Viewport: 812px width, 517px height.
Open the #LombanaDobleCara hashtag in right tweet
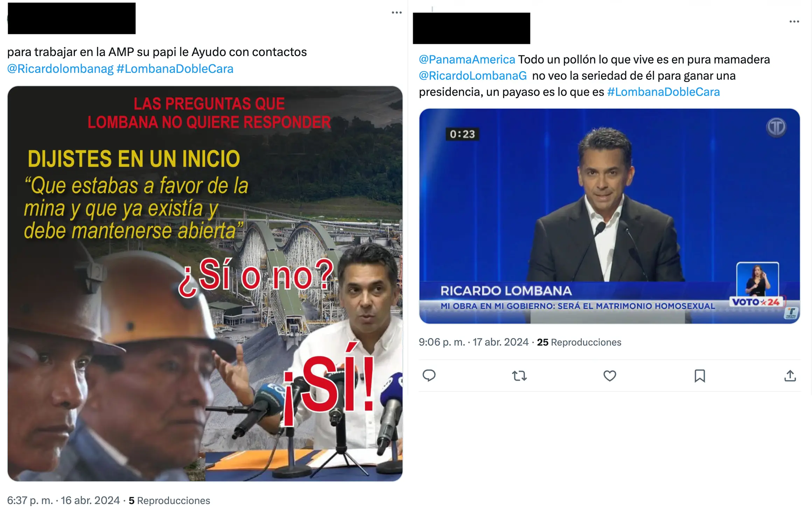point(663,92)
